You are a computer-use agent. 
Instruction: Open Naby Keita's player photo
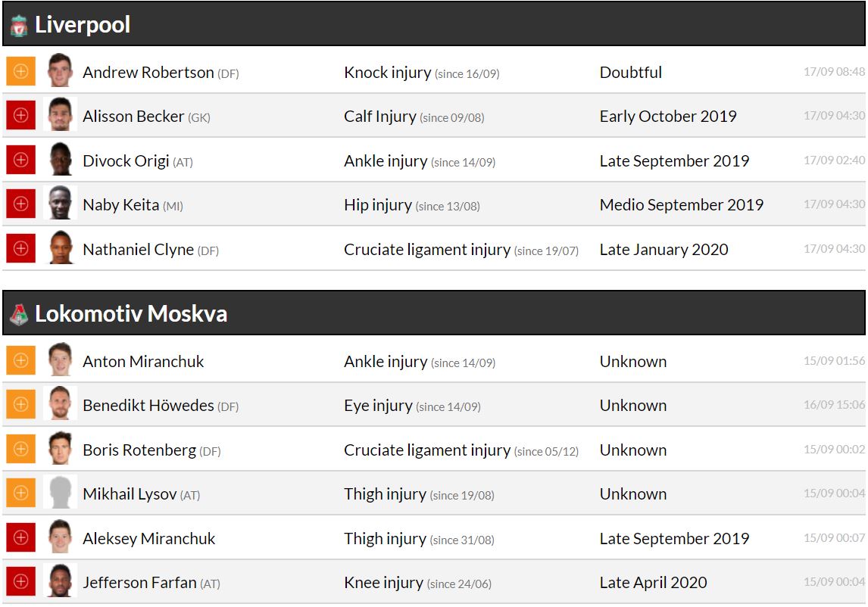(x=60, y=204)
